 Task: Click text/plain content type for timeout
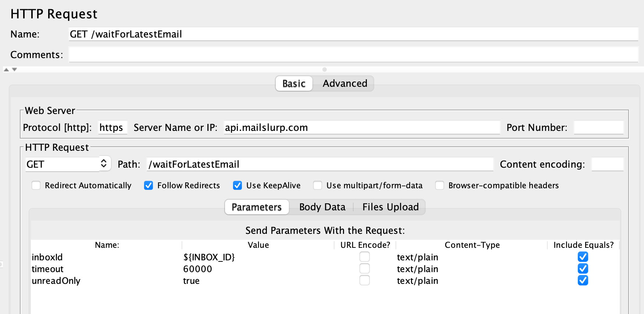(x=472, y=269)
